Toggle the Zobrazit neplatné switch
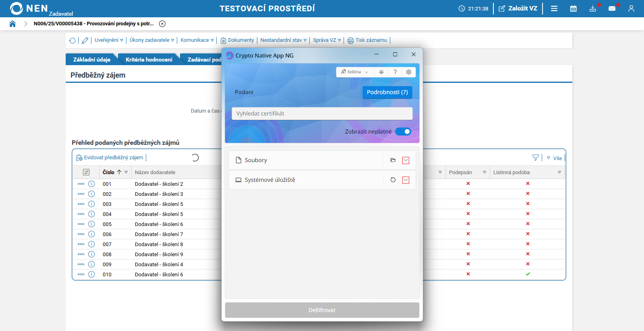The height and width of the screenshot is (331, 644). pyautogui.click(x=403, y=132)
